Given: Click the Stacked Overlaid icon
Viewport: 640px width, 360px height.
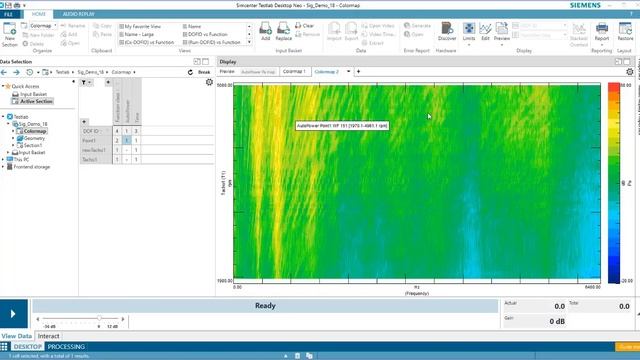Looking at the screenshot, I should click(x=578, y=34).
